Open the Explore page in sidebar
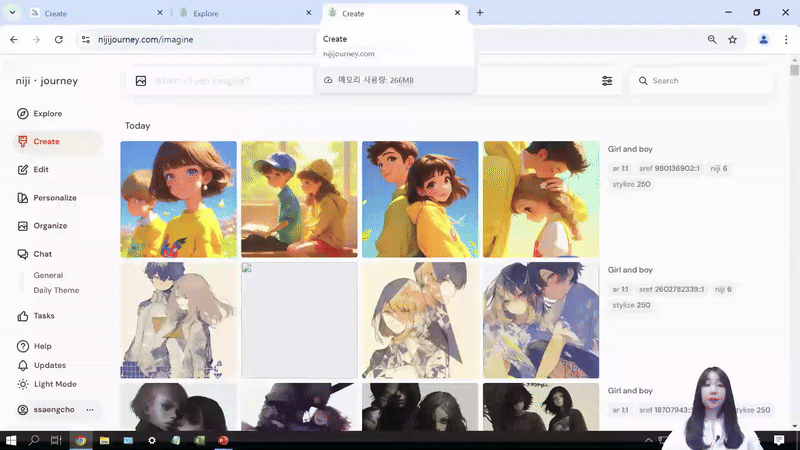The image size is (800, 450). click(x=46, y=114)
